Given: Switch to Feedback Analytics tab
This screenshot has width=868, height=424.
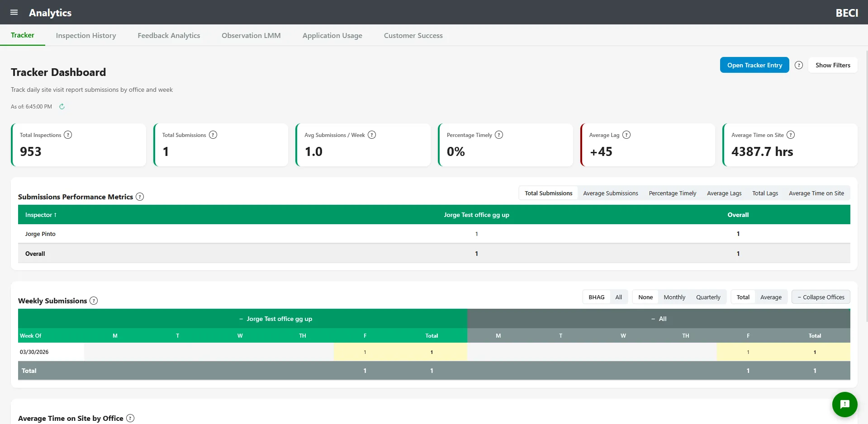Looking at the screenshot, I should [169, 35].
